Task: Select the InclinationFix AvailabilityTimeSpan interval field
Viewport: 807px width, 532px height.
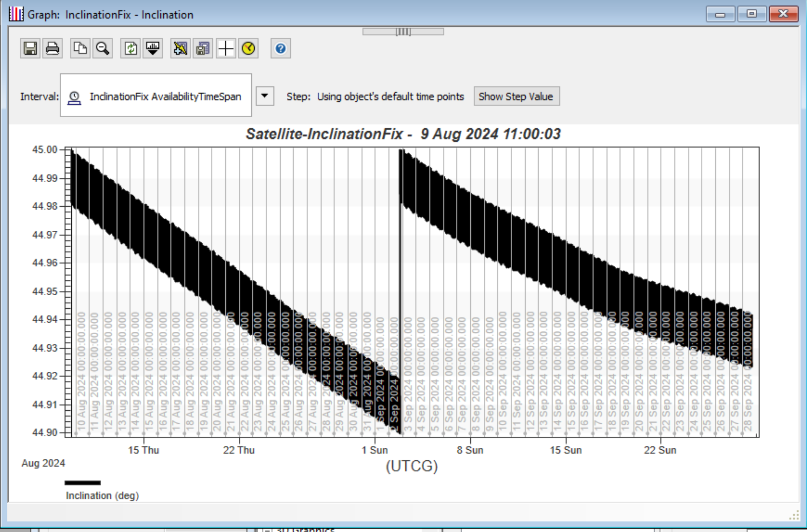Action: pos(156,95)
